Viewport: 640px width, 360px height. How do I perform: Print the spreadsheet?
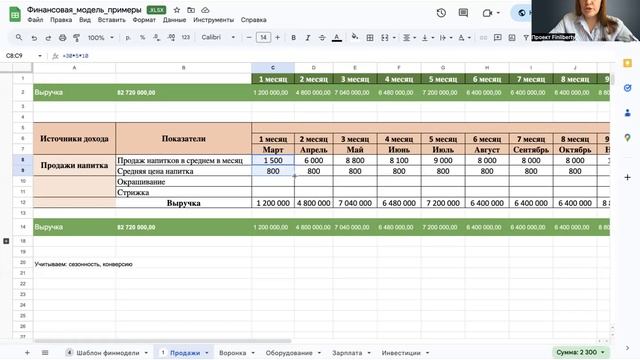pos(62,38)
